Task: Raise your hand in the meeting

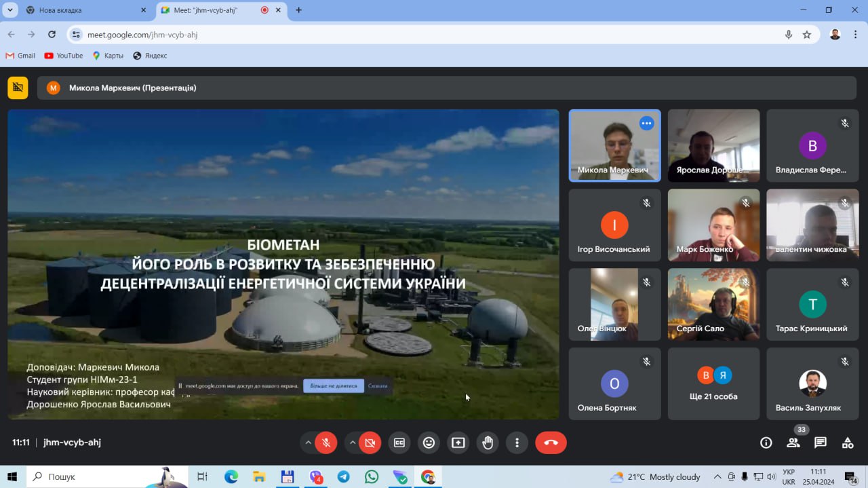Action: [487, 442]
